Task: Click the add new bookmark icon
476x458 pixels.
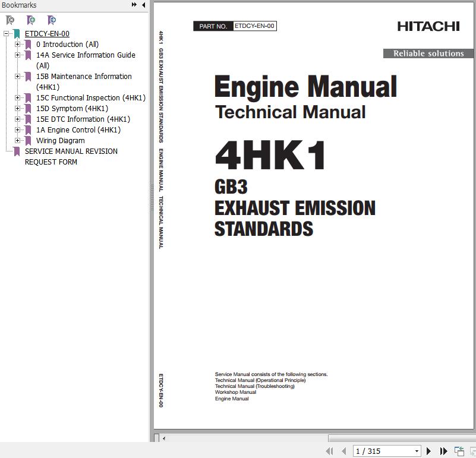Action: [x=31, y=20]
